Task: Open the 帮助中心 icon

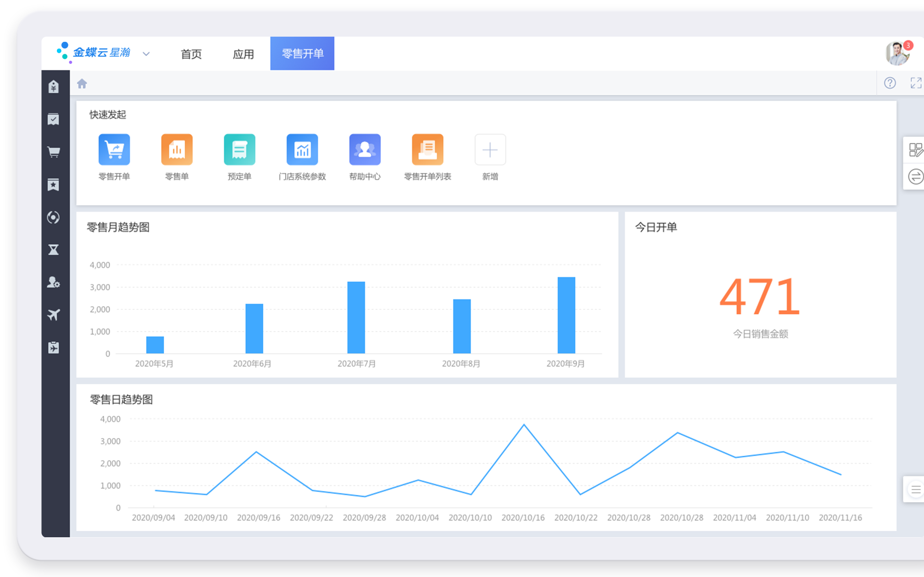Action: 365,150
